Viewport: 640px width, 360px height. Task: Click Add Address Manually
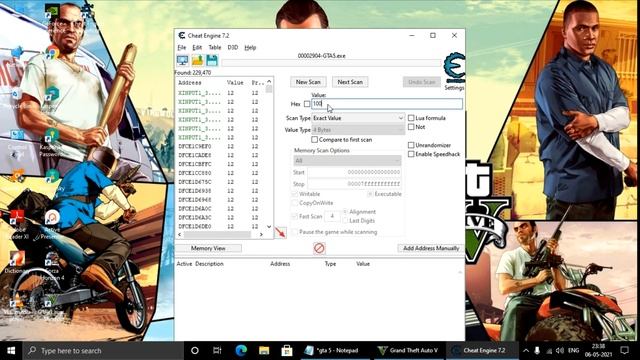(x=431, y=248)
